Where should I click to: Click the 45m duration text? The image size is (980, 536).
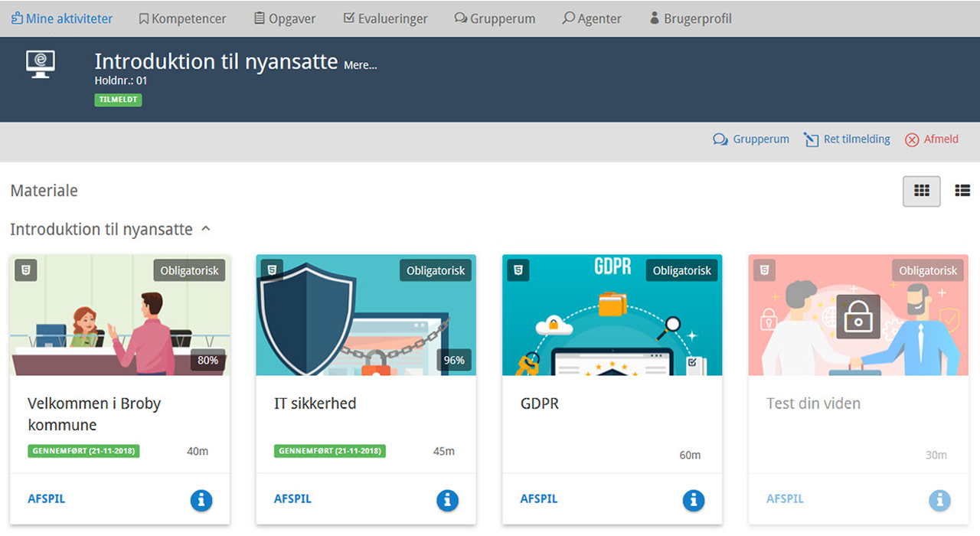(x=444, y=451)
